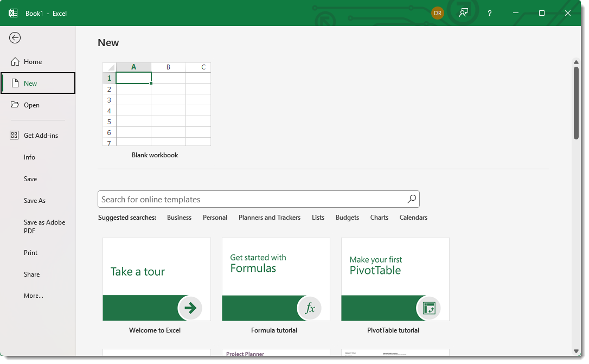Click the online templates search box
The width and height of the screenshot is (589, 364).
point(244,199)
